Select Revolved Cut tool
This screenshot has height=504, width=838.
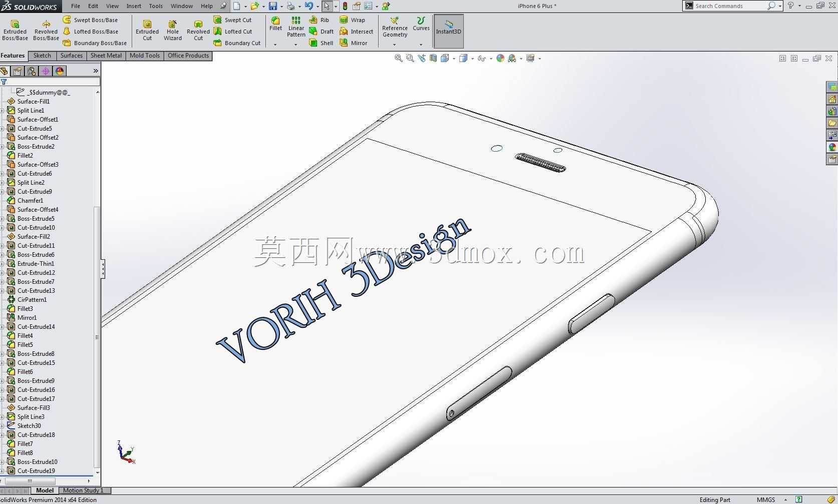click(x=198, y=31)
